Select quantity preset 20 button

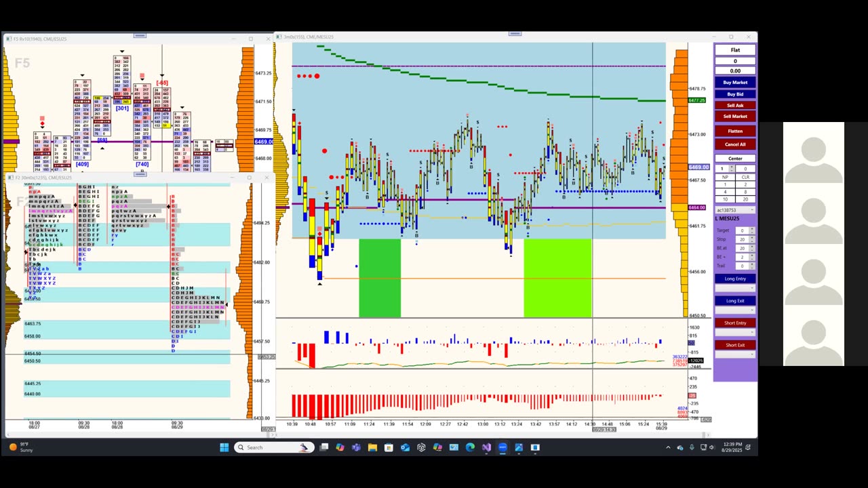[745, 199]
